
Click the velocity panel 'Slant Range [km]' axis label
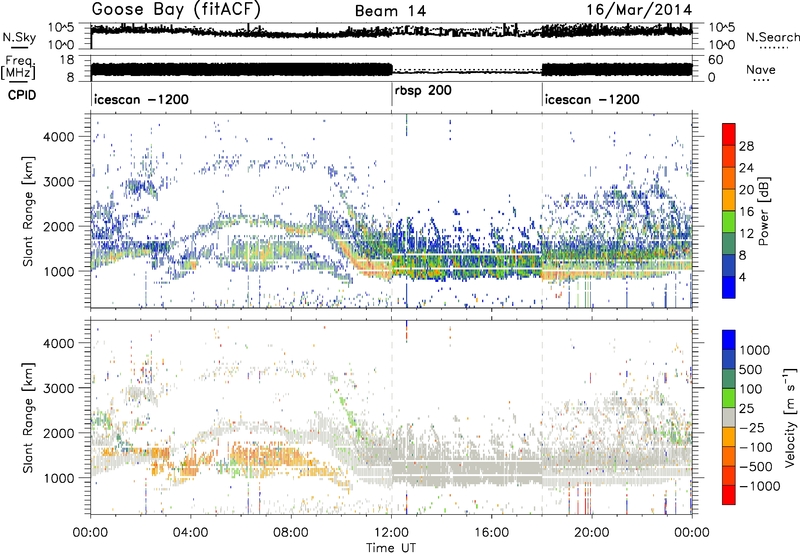coord(28,417)
